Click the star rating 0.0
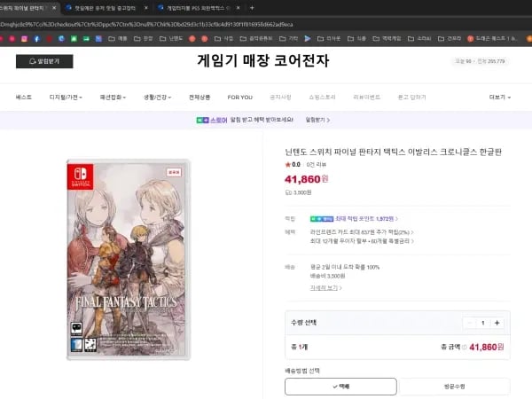532x399 pixels. 293,165
